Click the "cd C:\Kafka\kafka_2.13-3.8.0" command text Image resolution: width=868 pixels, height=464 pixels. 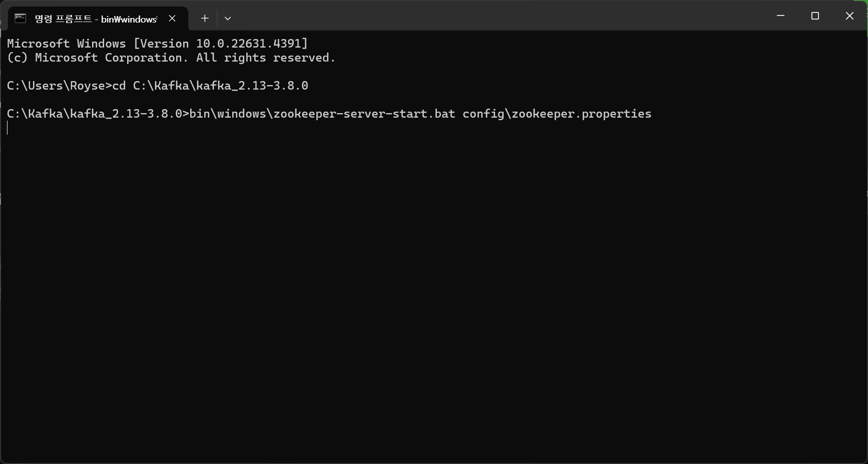coord(210,86)
